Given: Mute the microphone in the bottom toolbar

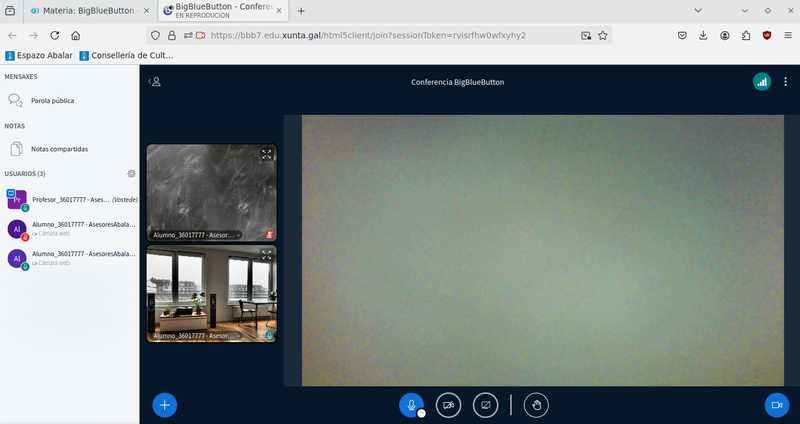Looking at the screenshot, I should (410, 405).
